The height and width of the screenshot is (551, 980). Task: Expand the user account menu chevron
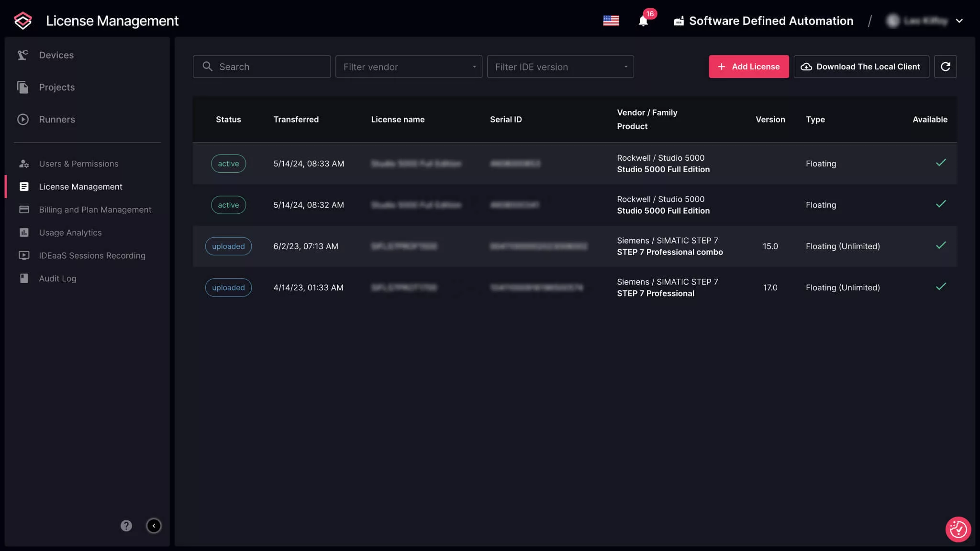(x=959, y=21)
